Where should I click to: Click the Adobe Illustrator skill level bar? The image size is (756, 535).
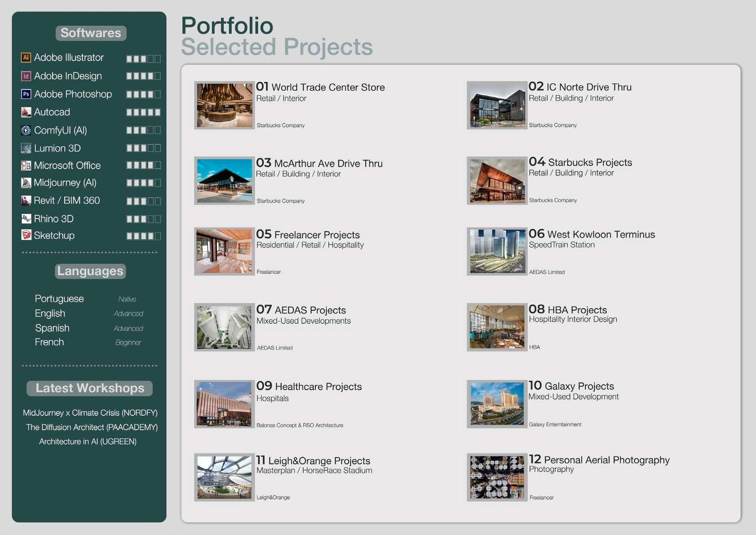click(143, 59)
